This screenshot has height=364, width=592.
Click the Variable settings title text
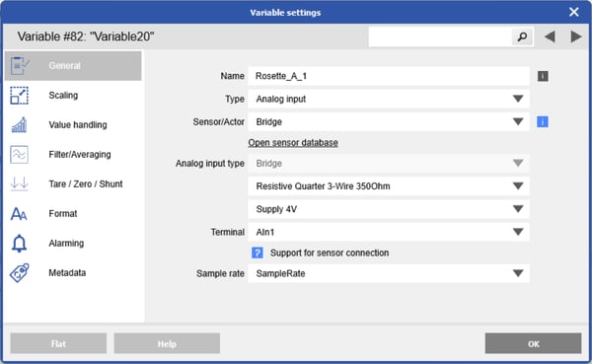(285, 13)
